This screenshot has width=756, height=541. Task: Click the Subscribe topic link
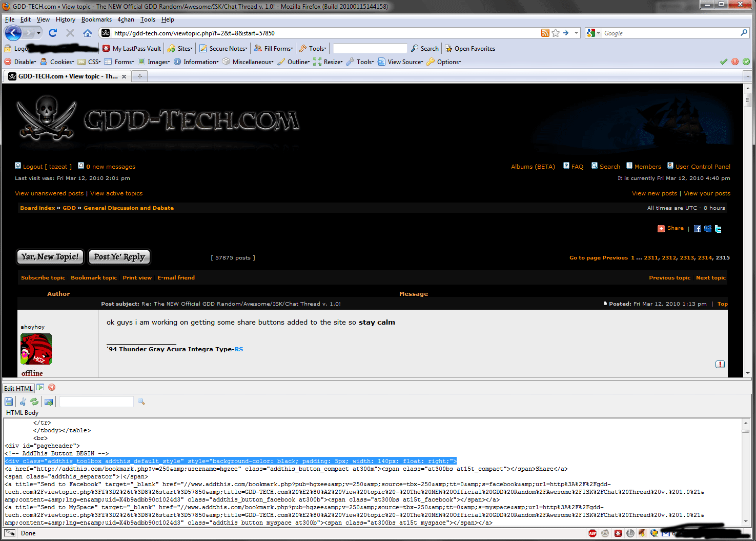point(43,278)
